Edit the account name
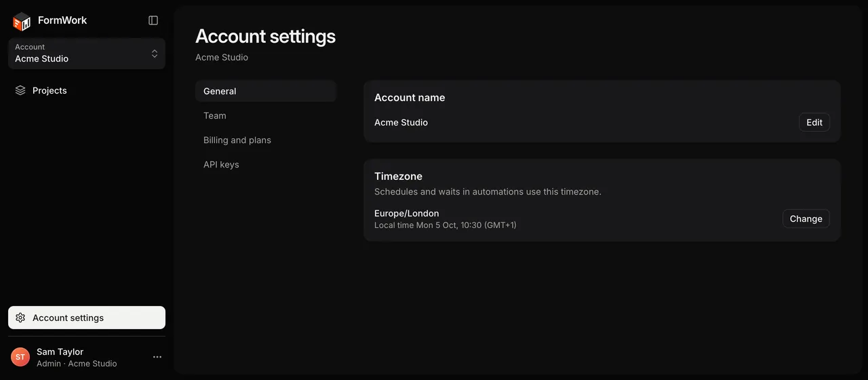Screen dimensions: 868x380 click(814, 122)
